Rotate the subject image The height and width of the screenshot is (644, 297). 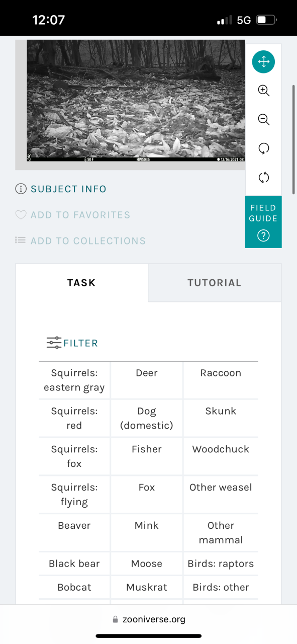(263, 148)
